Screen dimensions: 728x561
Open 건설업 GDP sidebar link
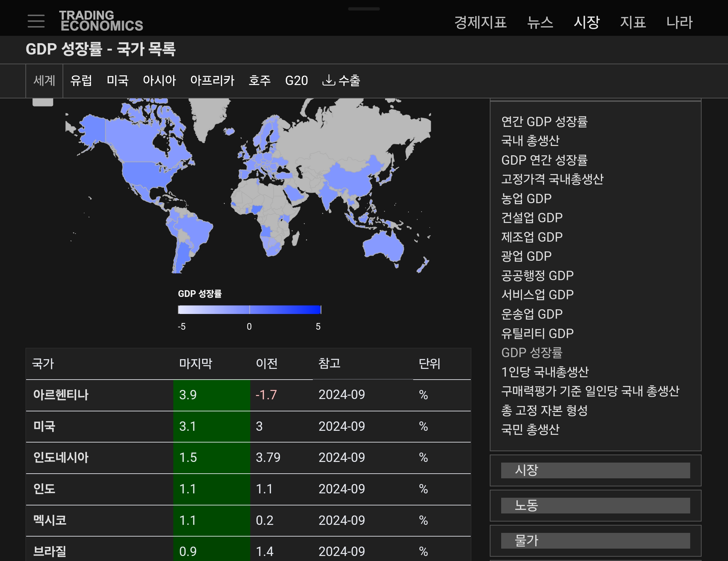532,218
